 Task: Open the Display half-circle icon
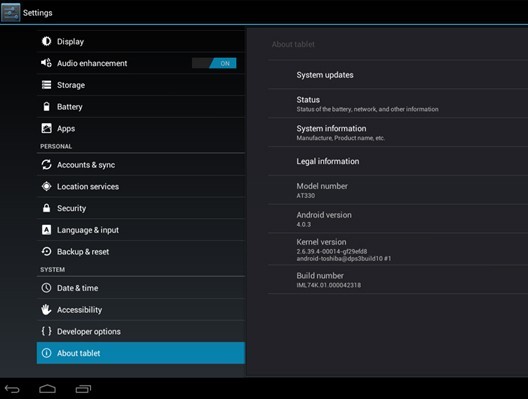(46, 41)
